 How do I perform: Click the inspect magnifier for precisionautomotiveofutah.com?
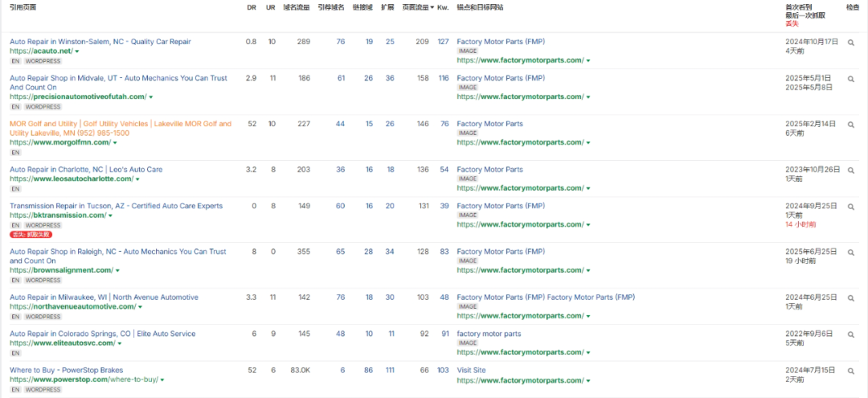pos(851,79)
